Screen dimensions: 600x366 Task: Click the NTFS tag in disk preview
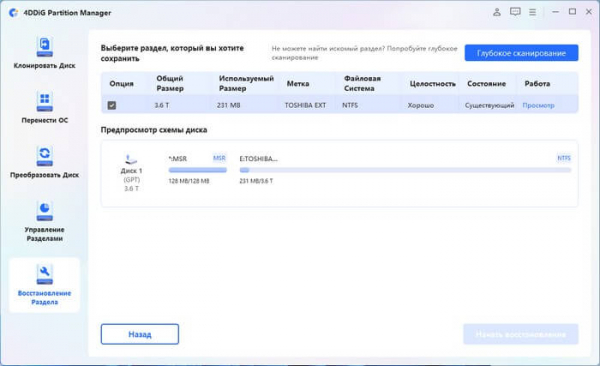[x=564, y=158]
